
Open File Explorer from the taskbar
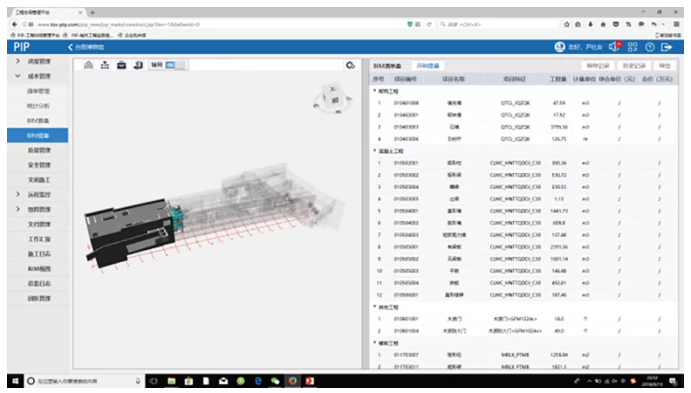171,381
